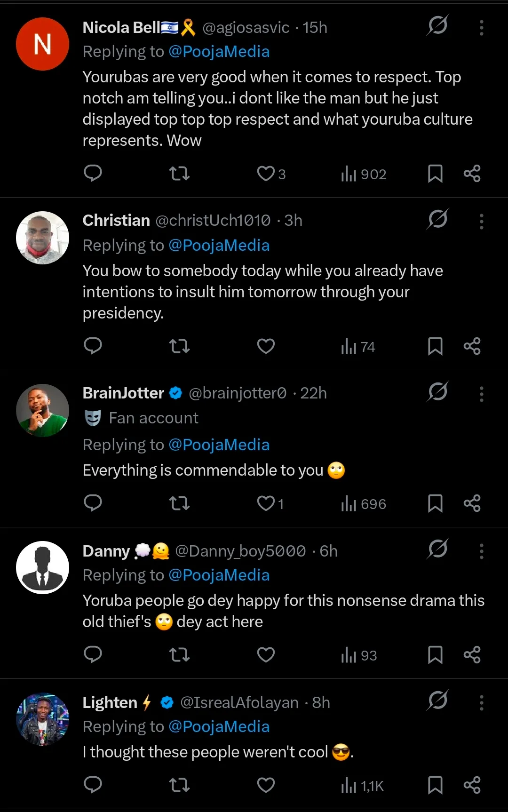The height and width of the screenshot is (812, 508).
Task: Like Nicola Bell's tweet with 3 likes
Action: [x=266, y=174]
